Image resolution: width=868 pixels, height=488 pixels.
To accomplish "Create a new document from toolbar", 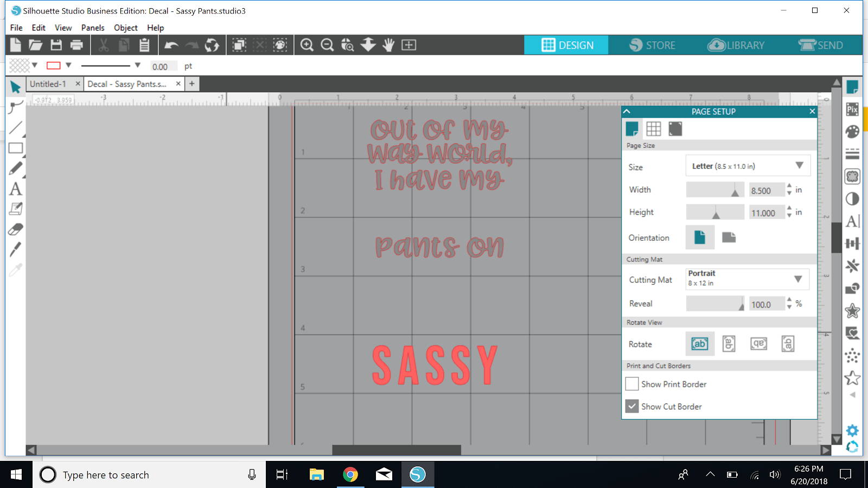I will click(16, 45).
